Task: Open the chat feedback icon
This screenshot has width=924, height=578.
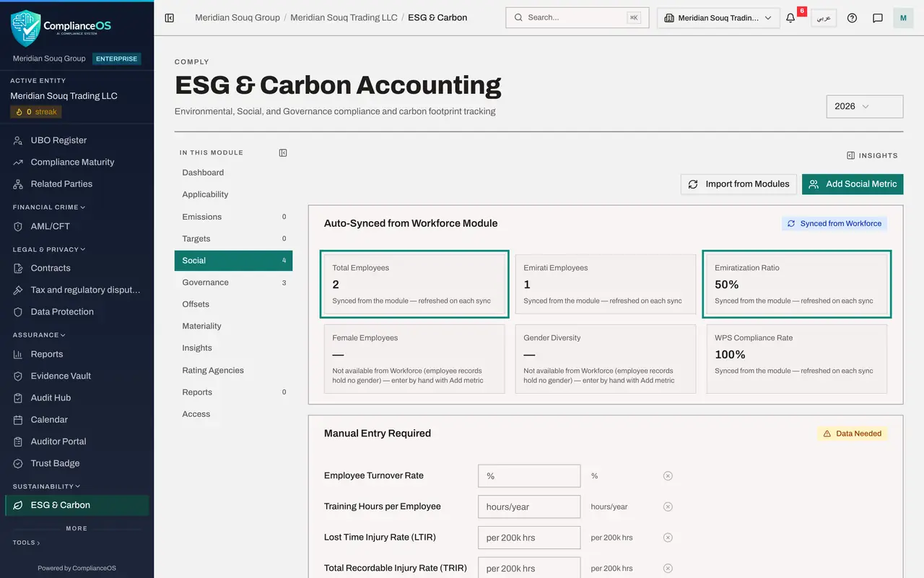Action: tap(878, 18)
